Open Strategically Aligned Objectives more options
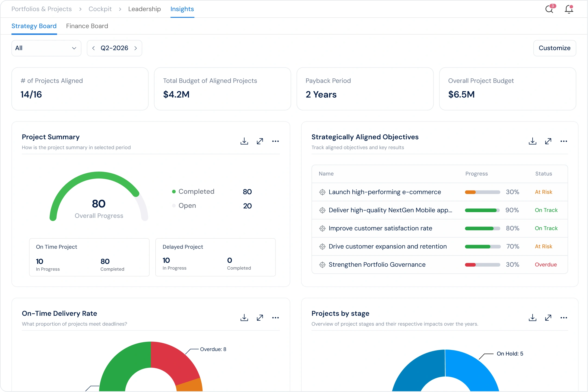The width and height of the screenshot is (588, 392). (x=564, y=141)
